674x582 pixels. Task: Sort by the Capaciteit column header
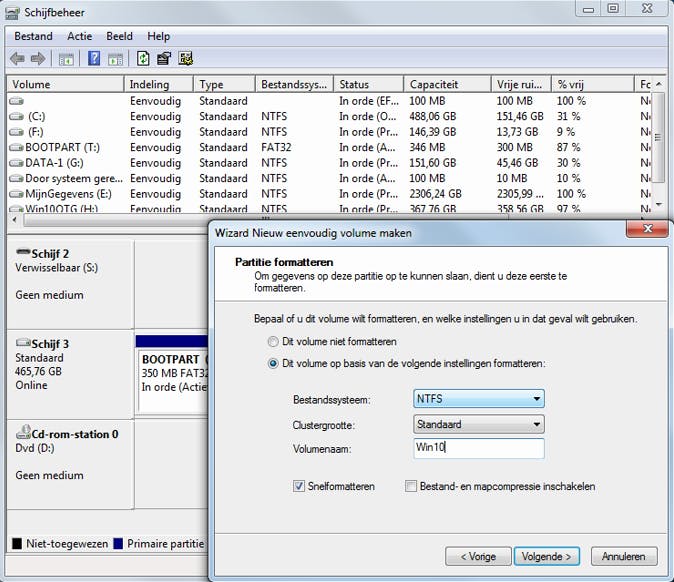click(447, 84)
